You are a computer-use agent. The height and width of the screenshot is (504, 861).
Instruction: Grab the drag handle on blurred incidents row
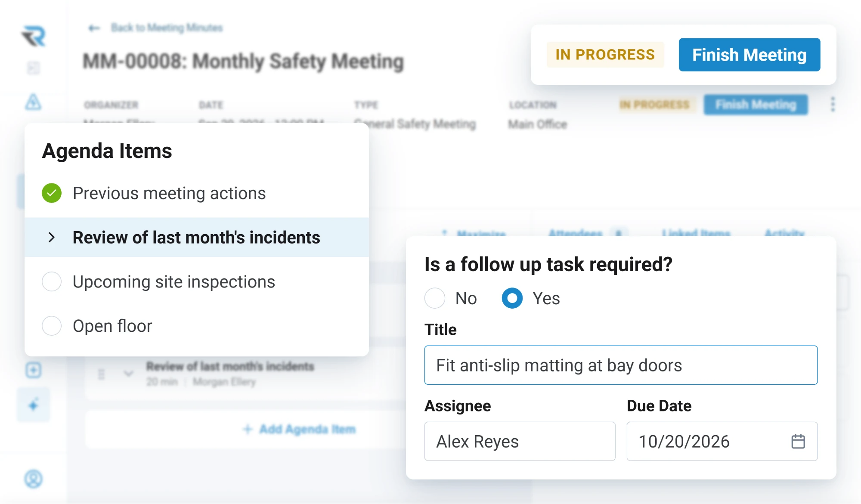[102, 374]
